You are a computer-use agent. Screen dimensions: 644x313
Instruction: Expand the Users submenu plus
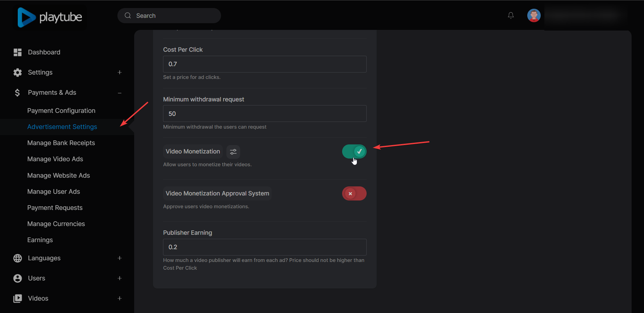[x=119, y=278]
